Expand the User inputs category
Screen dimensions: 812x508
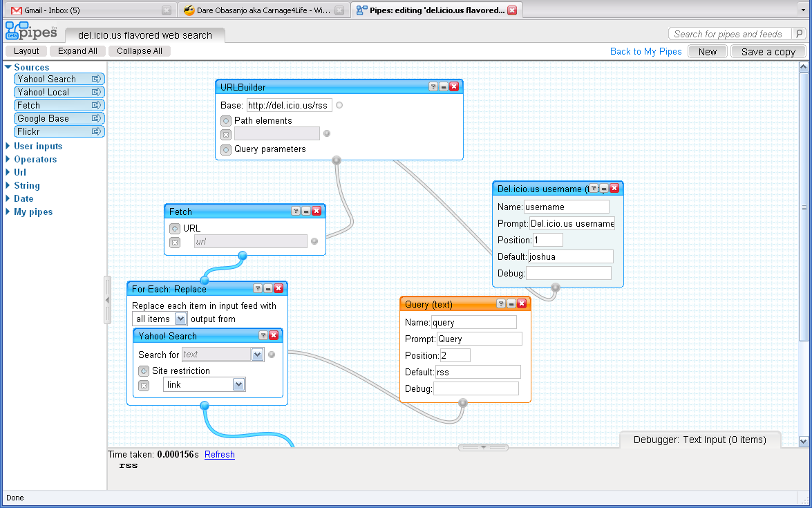(8, 146)
